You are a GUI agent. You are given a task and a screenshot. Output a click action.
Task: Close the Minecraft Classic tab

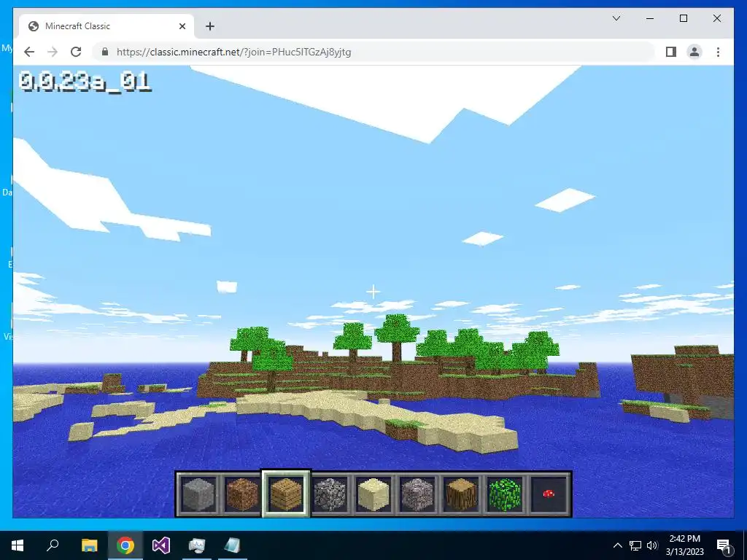182,26
